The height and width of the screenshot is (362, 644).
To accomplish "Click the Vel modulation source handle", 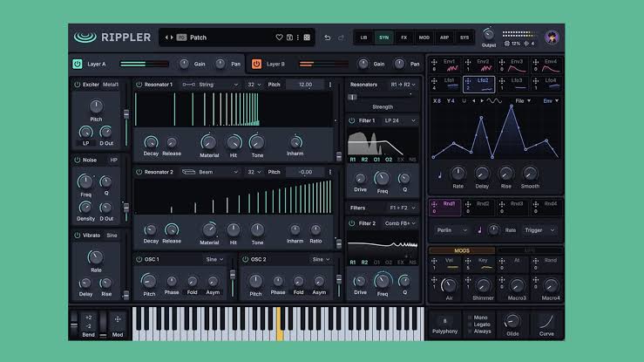I will [434, 262].
